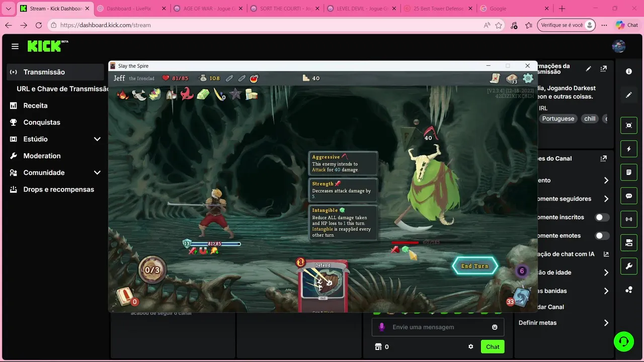Click the chill stream tag
The width and height of the screenshot is (644, 362).
pyautogui.click(x=590, y=119)
